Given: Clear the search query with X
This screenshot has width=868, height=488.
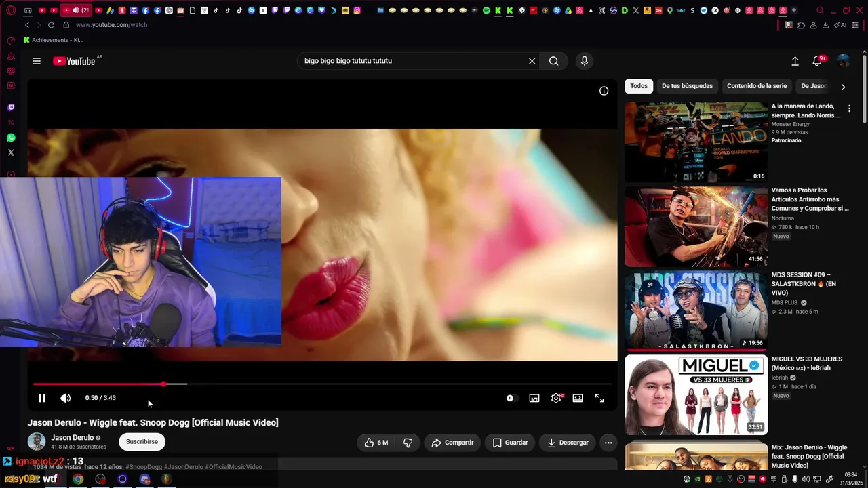Looking at the screenshot, I should 532,61.
